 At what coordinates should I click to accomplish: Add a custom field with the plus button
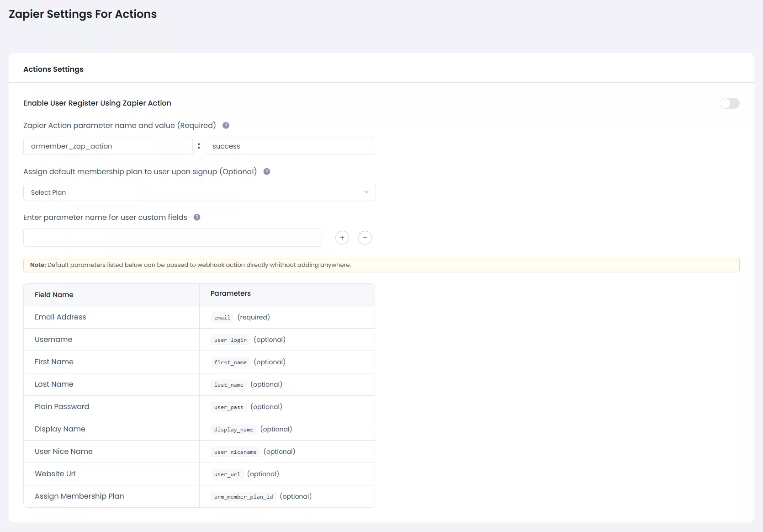coord(342,238)
